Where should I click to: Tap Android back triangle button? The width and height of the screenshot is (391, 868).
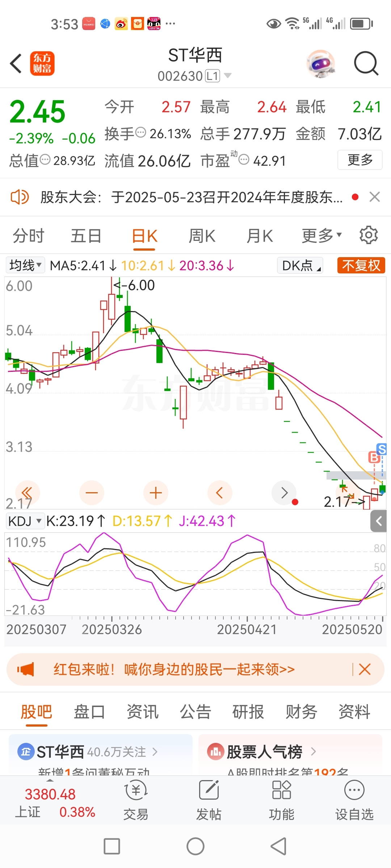(x=279, y=846)
